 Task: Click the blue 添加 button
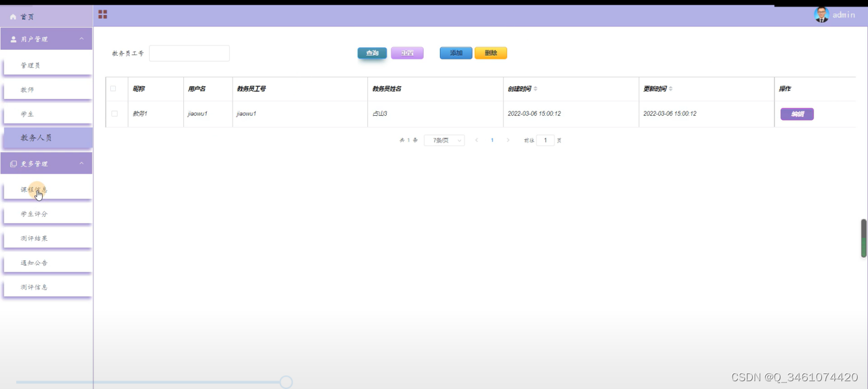456,53
